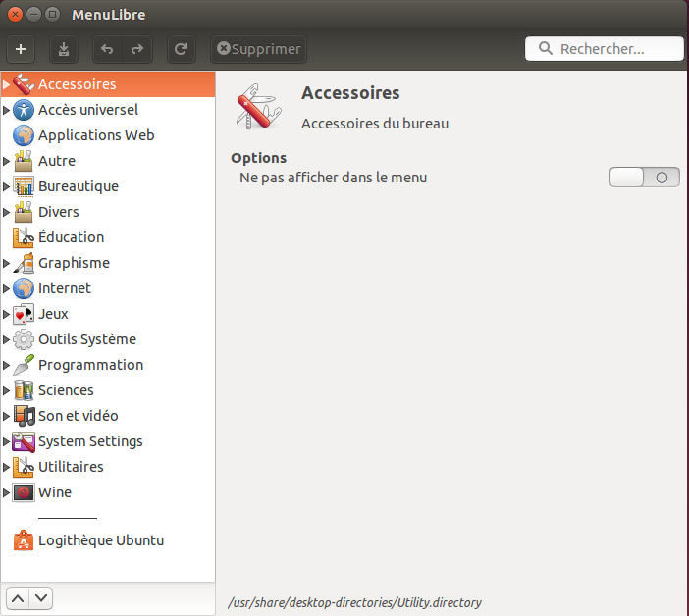Click the Graphisme paintbrush icon
Viewport: 689px width, 616px height.
24,263
